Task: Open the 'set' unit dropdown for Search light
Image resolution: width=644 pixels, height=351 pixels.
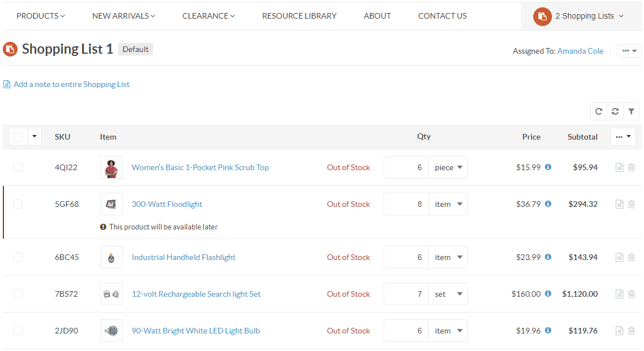Action: click(448, 294)
